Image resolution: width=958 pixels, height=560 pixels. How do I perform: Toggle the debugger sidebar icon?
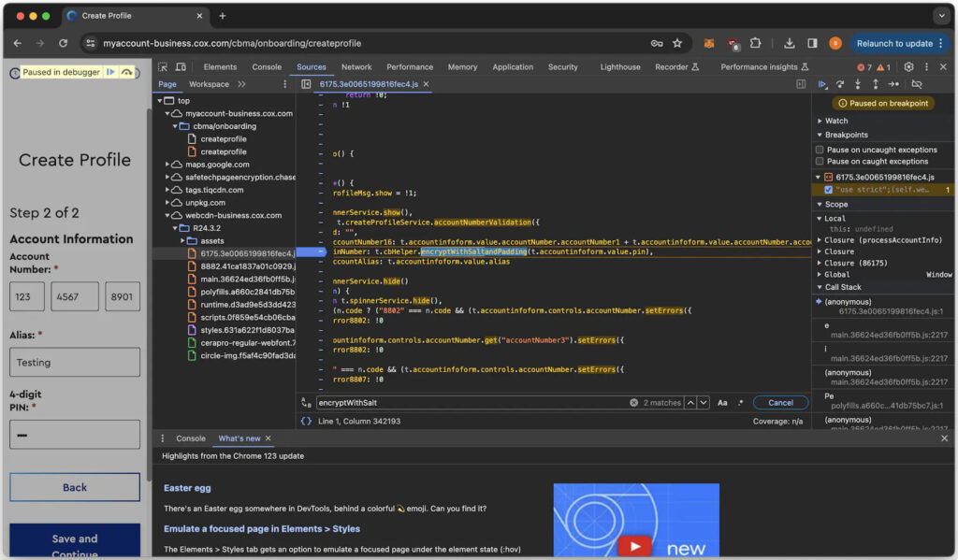click(x=801, y=84)
